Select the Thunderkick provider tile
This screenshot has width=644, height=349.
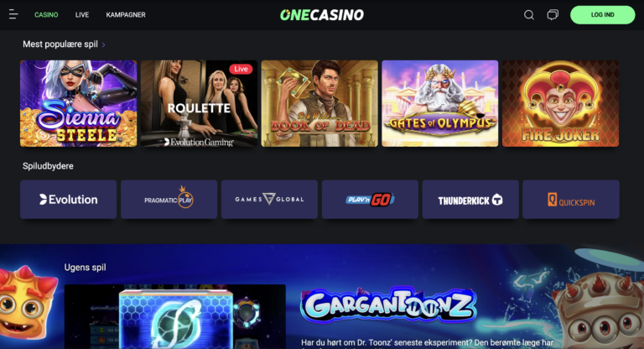(x=470, y=200)
